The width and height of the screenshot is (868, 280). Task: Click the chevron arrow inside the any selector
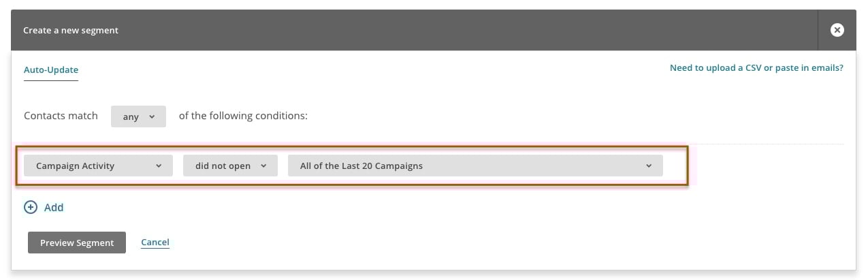[x=151, y=116]
